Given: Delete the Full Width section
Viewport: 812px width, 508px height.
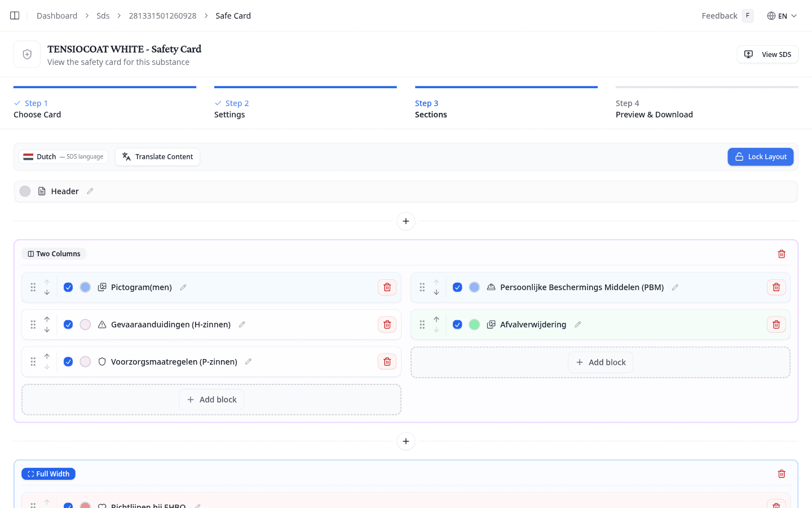Looking at the screenshot, I should [782, 474].
